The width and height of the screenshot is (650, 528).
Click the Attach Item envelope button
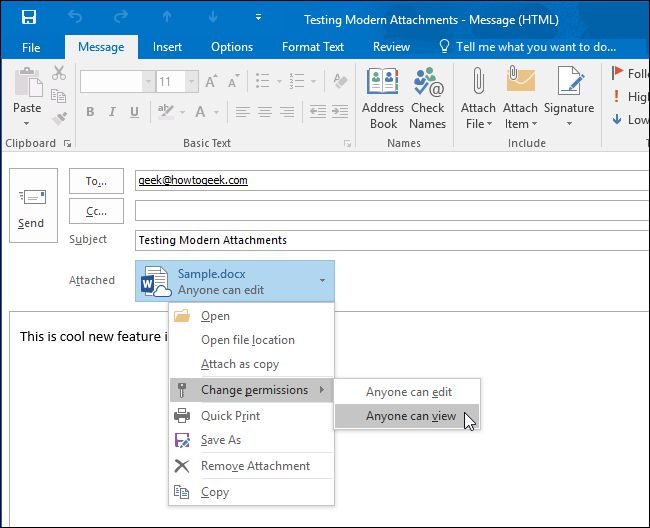(520, 99)
